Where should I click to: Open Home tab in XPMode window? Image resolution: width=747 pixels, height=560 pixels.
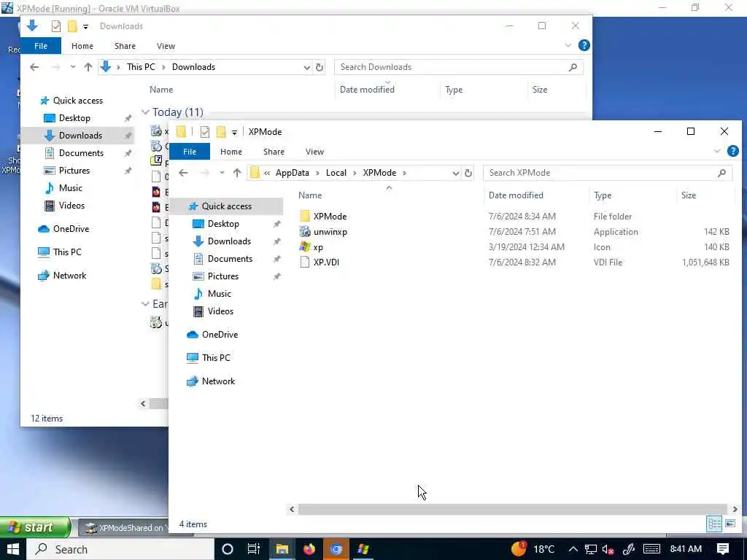coord(231,152)
